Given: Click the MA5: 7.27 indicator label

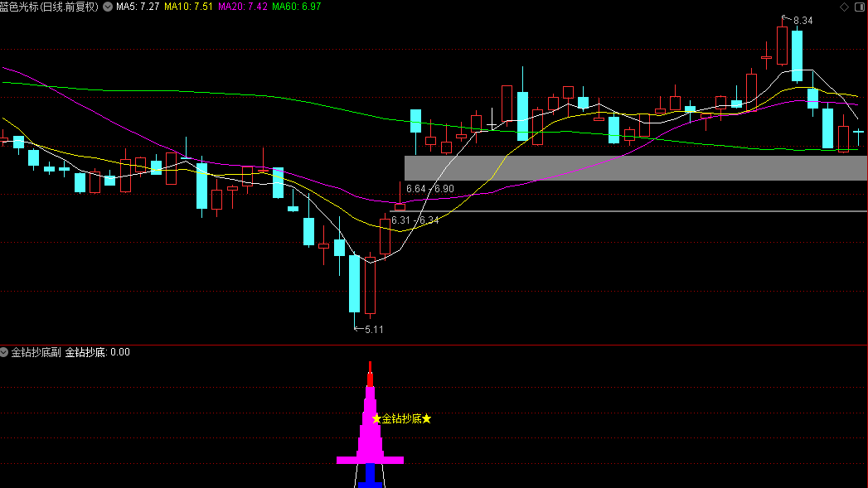Looking at the screenshot, I should [138, 7].
